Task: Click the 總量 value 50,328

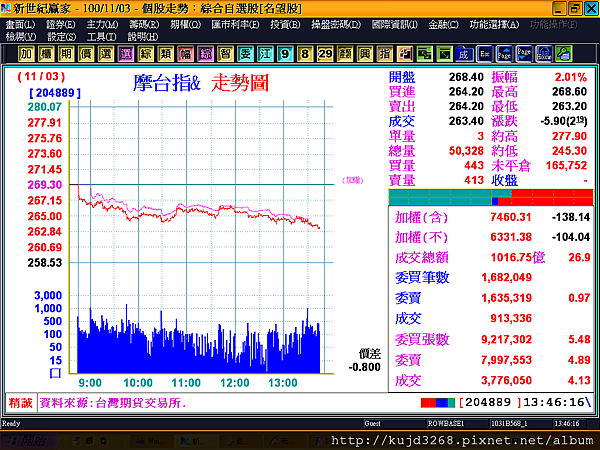Action: coord(466,151)
